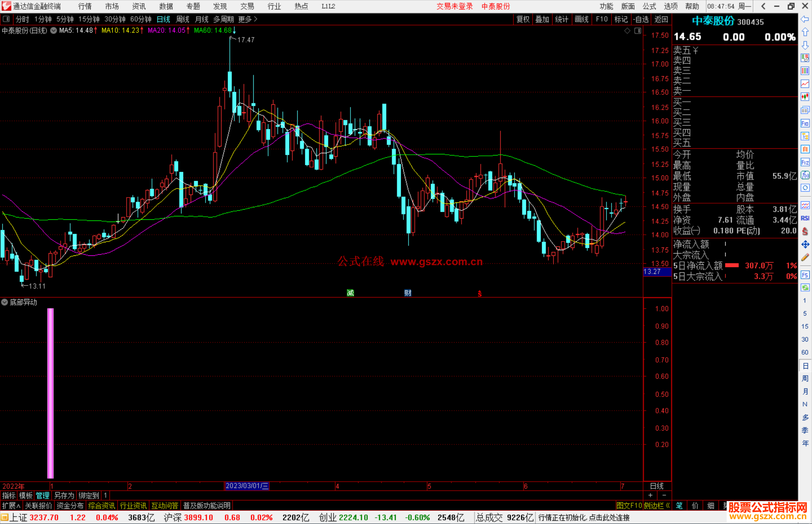Toggle the panel icon before 分时

[6, 19]
